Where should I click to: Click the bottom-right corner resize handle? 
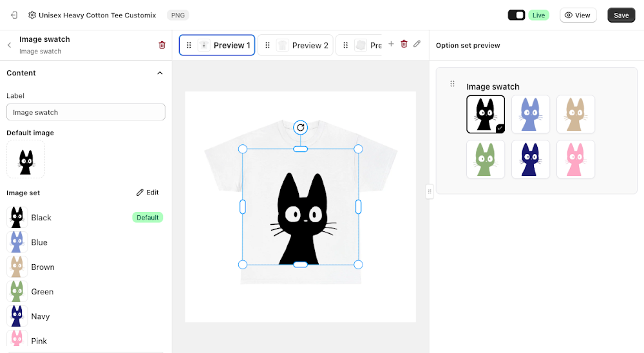pyautogui.click(x=358, y=265)
